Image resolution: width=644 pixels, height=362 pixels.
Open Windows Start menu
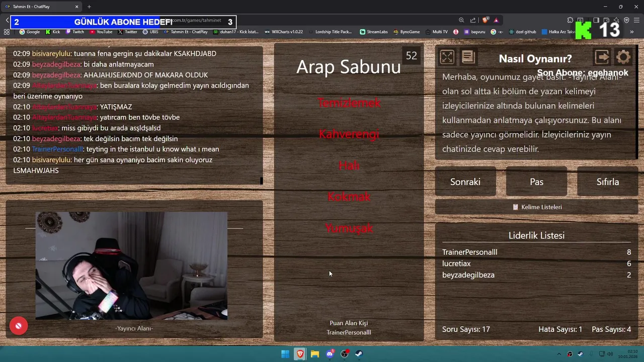click(285, 354)
